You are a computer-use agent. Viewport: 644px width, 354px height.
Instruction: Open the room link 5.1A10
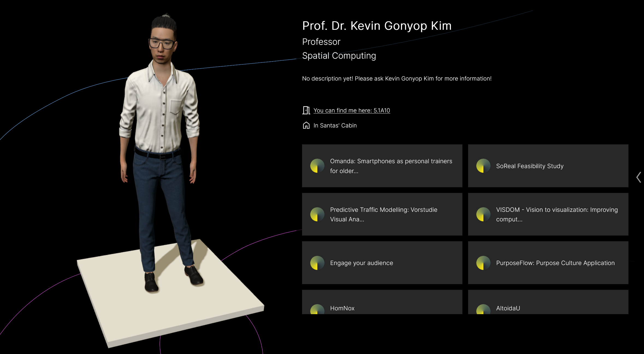[351, 110]
